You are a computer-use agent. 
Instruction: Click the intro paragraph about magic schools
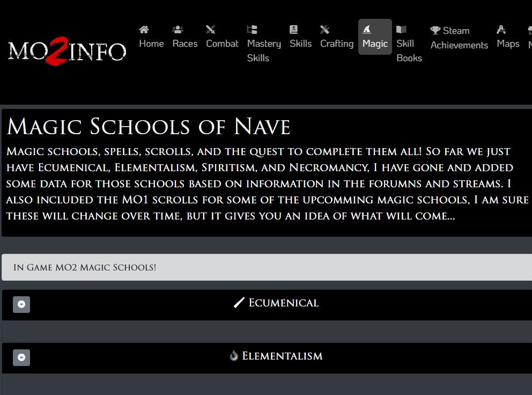click(267, 184)
